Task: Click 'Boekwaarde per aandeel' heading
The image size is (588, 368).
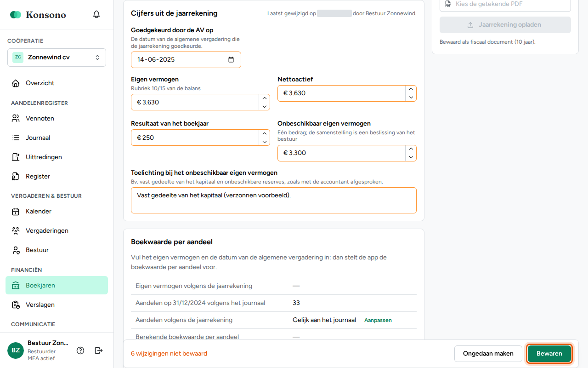Action: [x=172, y=242]
